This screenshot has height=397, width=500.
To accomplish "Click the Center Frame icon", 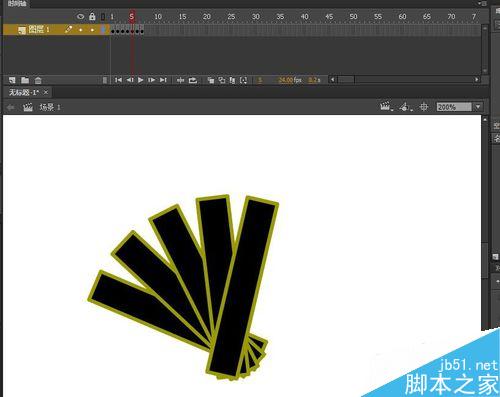I will coord(180,80).
